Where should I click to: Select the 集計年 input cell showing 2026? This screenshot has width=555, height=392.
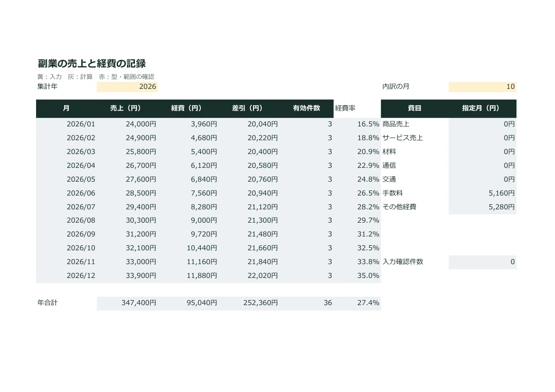pyautogui.click(x=127, y=86)
